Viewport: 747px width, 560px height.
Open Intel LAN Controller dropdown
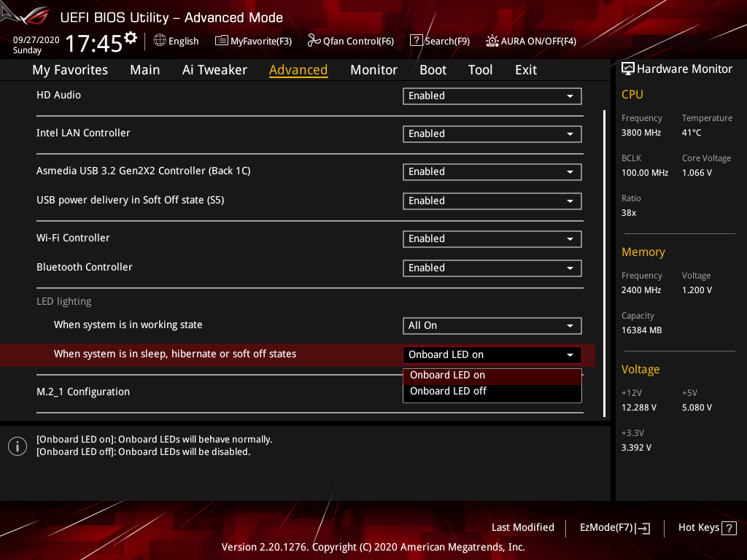coord(492,134)
